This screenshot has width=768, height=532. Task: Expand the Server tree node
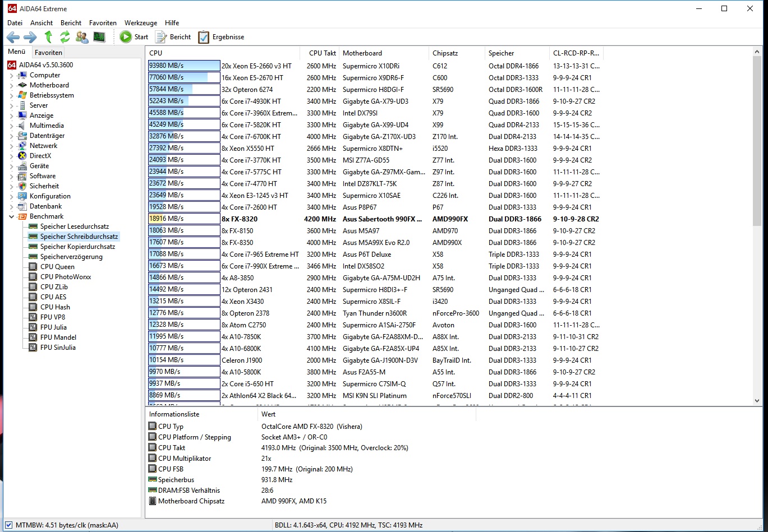(12, 105)
